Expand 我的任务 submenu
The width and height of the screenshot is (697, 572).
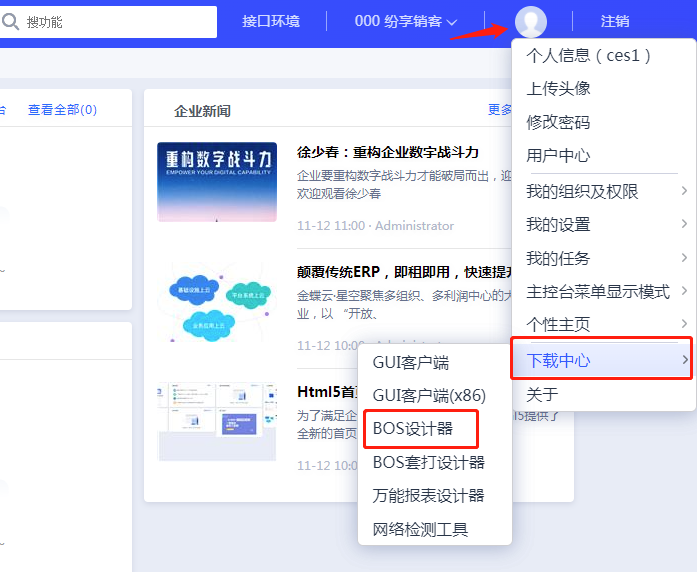(x=604, y=258)
